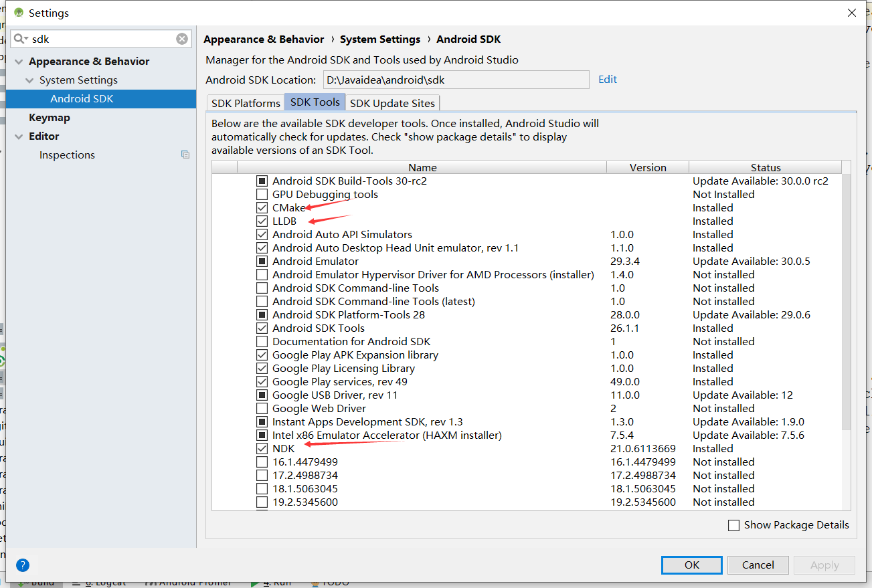Select Android Auto Desktop Head Unit emulator row
This screenshot has height=588, width=872.
pos(526,248)
